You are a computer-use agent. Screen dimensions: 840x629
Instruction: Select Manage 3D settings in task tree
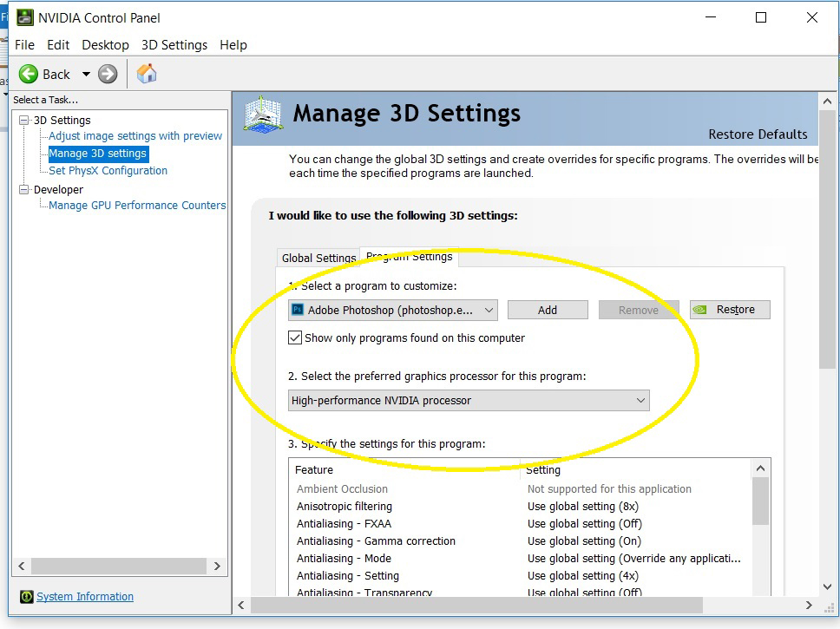point(97,154)
